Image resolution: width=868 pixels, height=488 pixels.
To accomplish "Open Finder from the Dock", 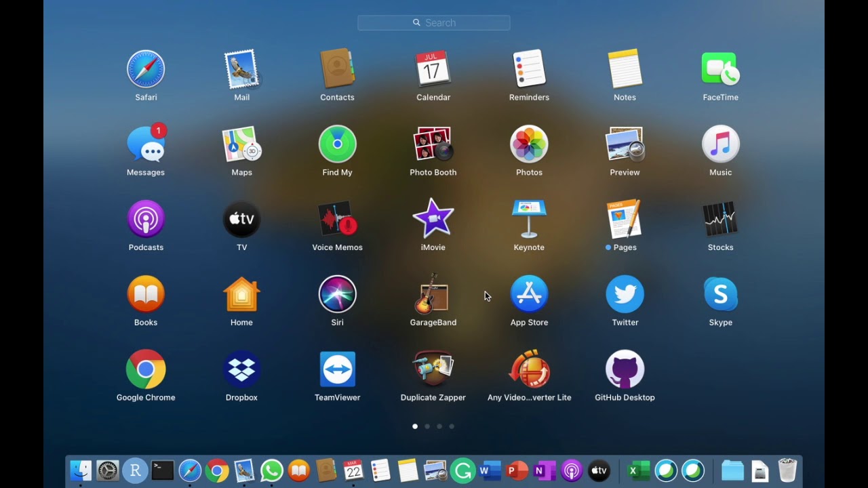I will pos(81,470).
